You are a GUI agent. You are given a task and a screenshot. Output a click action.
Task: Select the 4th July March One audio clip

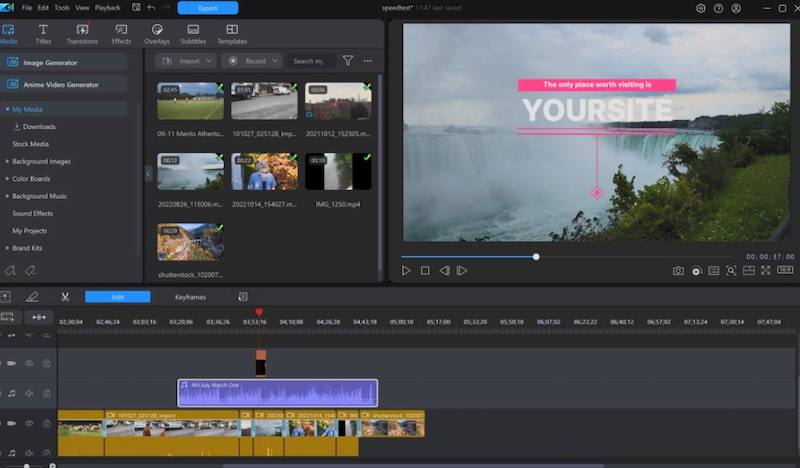(x=278, y=393)
